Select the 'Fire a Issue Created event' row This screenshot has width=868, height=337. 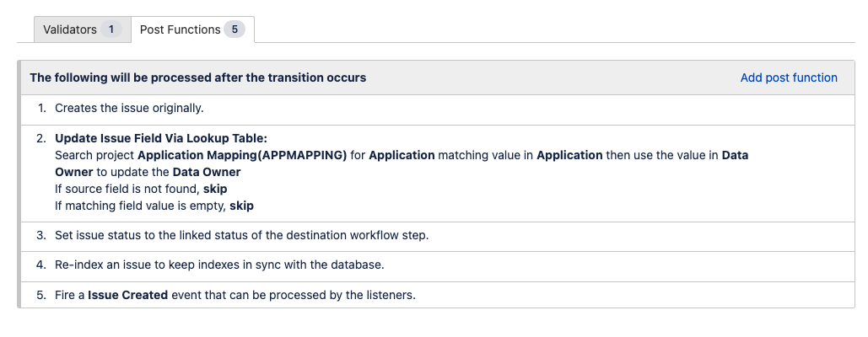pos(235,295)
